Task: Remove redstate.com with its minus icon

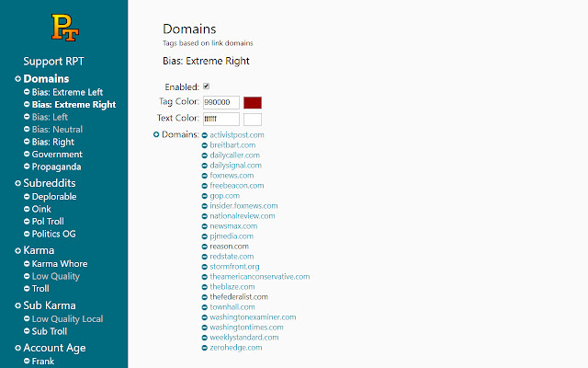Action: point(205,257)
